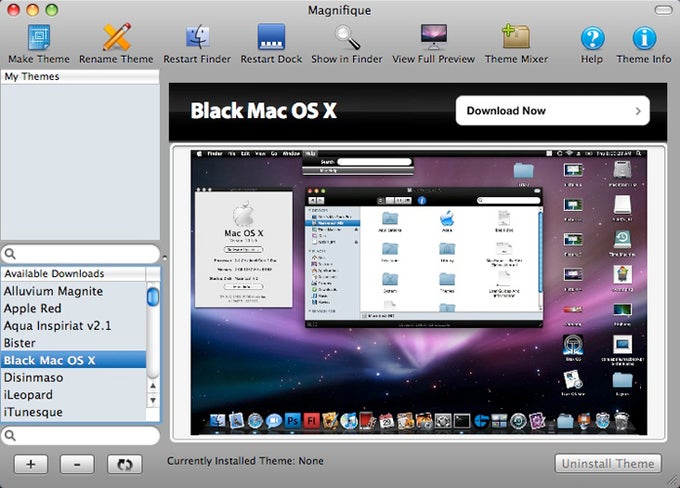Click the chevron on Download Now
This screenshot has width=680, height=488.
[638, 111]
